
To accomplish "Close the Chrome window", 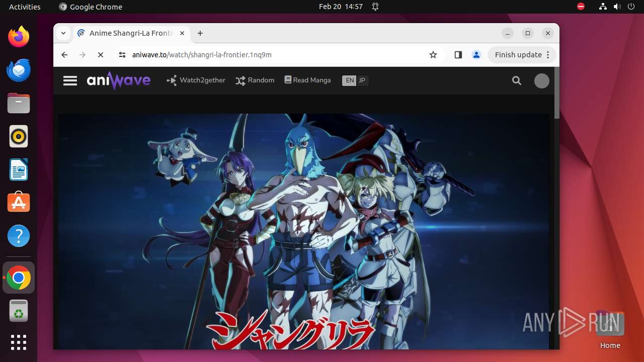I will point(548,33).
